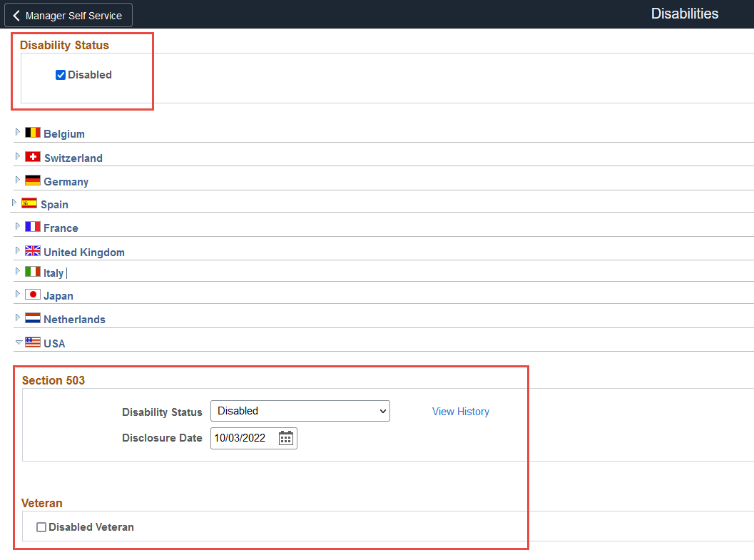
Task: Uncheck the Disabled checkbox
Action: [61, 75]
